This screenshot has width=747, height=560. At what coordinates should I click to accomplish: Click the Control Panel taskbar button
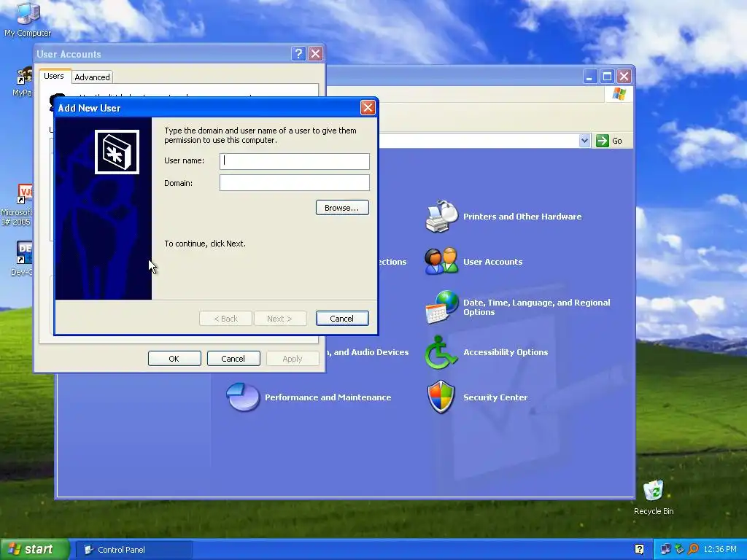point(135,550)
